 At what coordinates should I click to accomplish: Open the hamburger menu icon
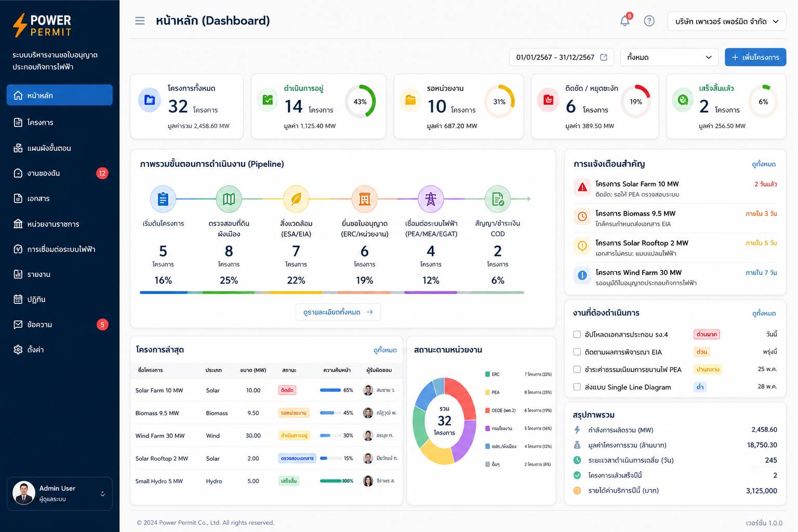(x=140, y=21)
